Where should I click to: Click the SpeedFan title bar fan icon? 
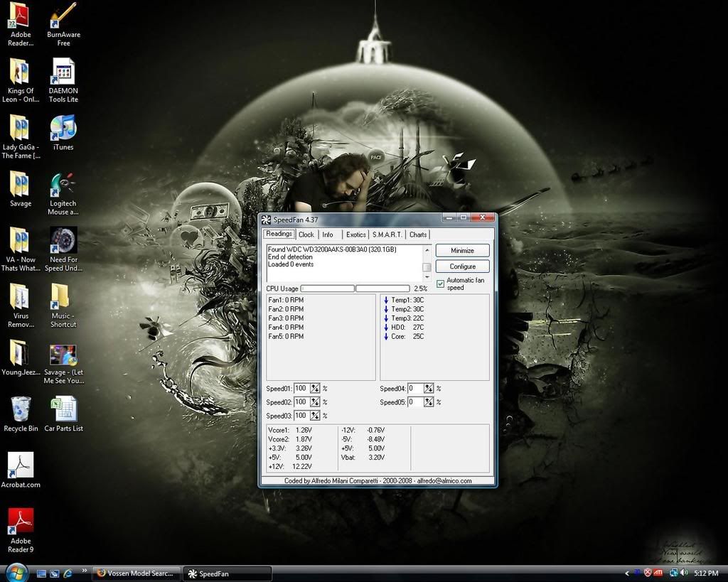[266, 220]
